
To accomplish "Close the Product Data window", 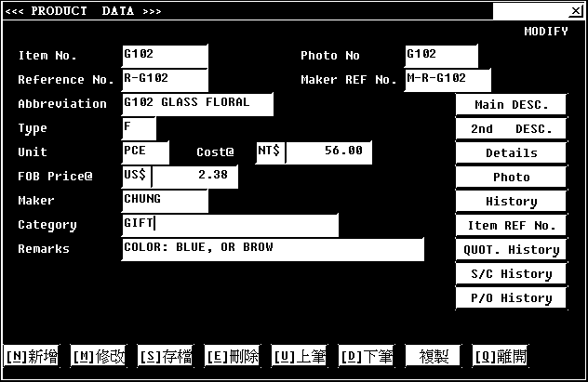I will click(576, 11).
